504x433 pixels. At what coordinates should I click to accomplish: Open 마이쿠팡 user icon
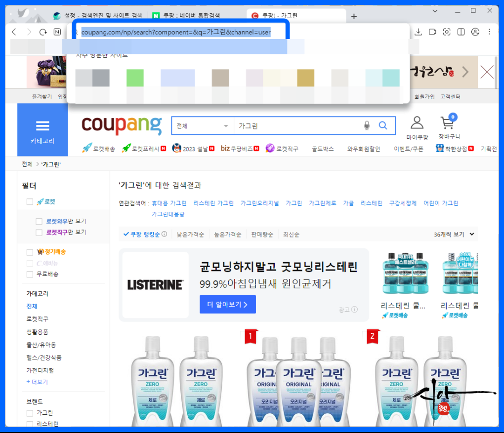(417, 128)
